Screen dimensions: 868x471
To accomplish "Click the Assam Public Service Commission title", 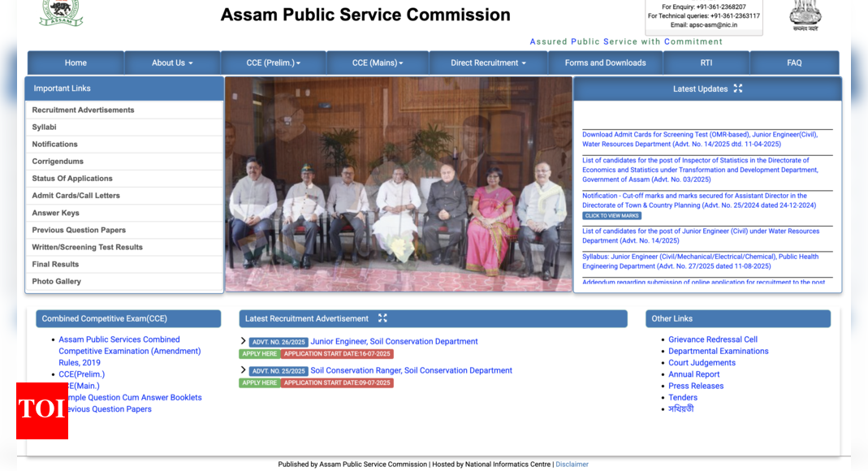I will (x=365, y=15).
